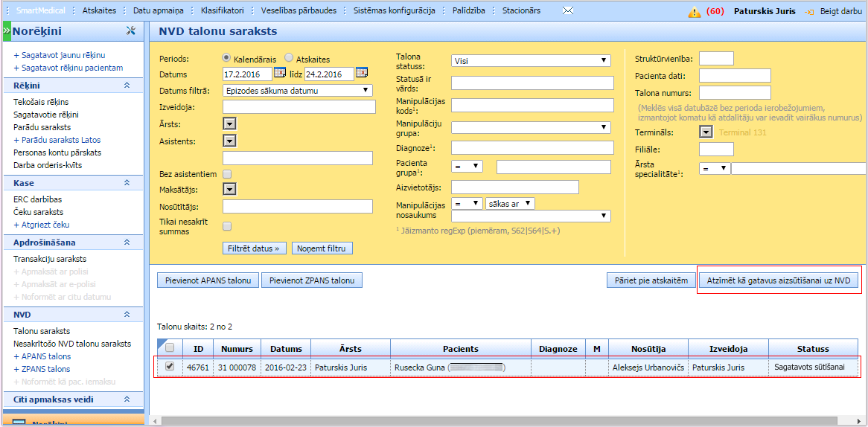Open calendar picker for start date
Image resolution: width=868 pixels, height=427 pixels.
tap(280, 73)
